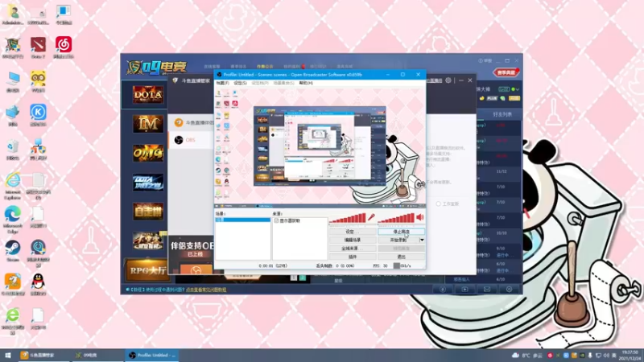
Task: Click the microphone icon in 09电竞 bottom bar
Action: point(443,290)
